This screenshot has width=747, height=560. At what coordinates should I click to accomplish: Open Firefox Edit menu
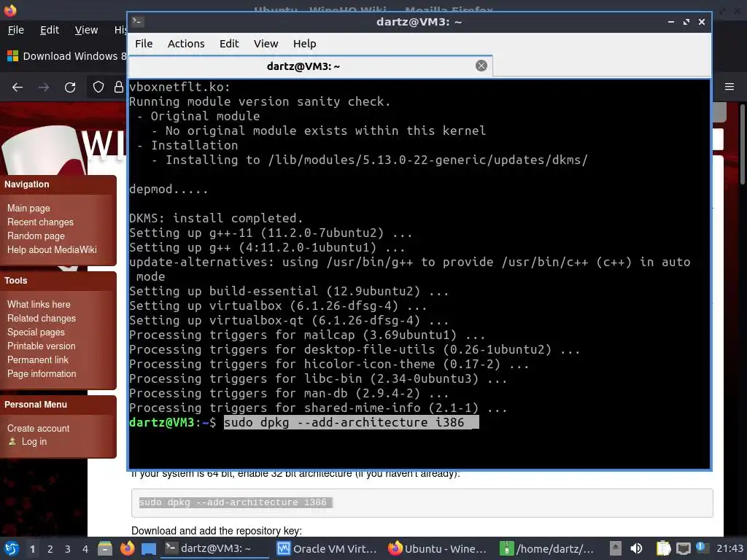pyautogui.click(x=50, y=30)
